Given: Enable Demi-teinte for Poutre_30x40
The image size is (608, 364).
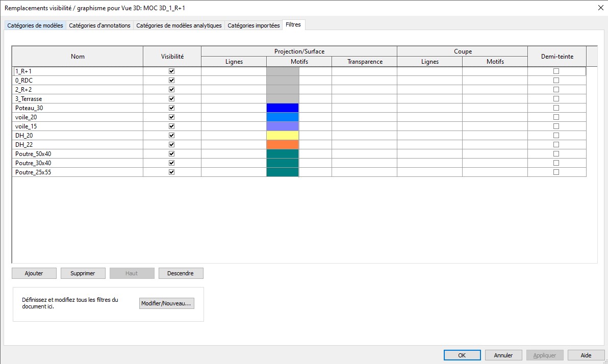Looking at the screenshot, I should [556, 163].
